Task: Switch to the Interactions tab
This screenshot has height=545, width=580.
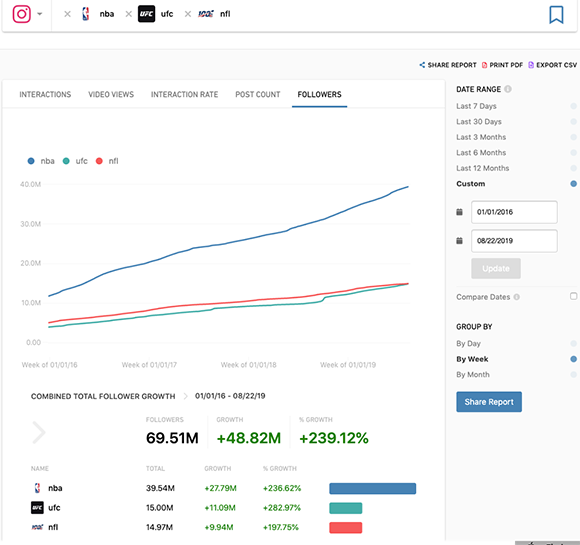Action: point(45,95)
